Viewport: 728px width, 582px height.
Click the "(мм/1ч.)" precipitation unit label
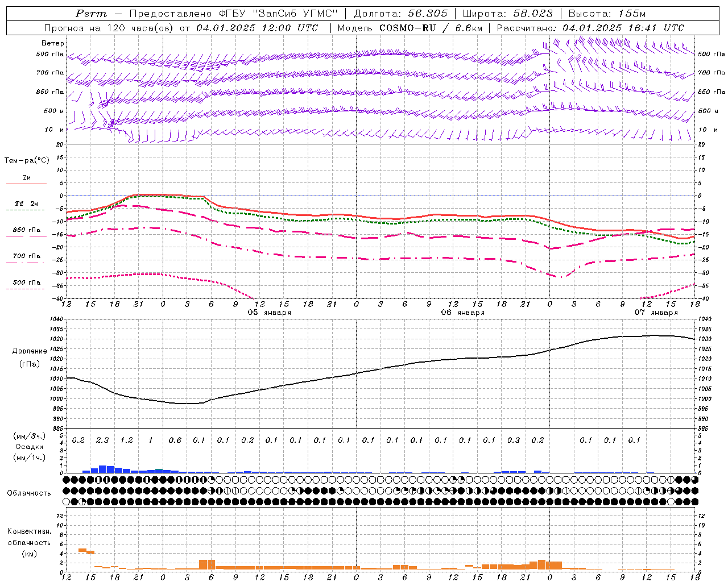(30, 458)
